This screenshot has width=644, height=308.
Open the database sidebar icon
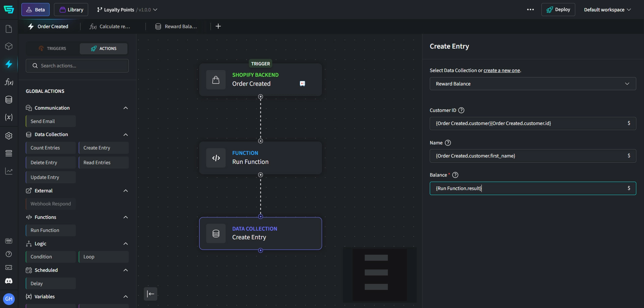(9, 100)
